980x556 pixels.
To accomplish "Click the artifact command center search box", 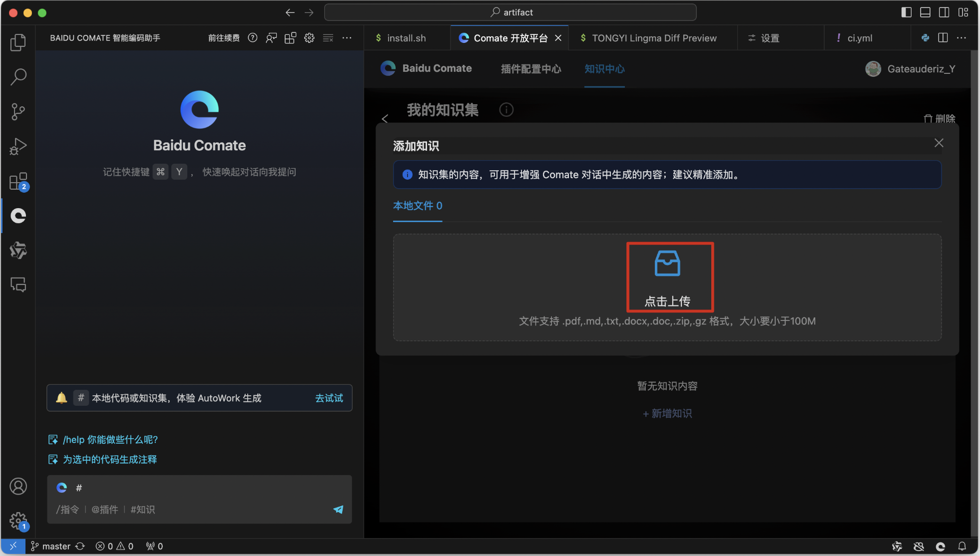I will pyautogui.click(x=510, y=12).
